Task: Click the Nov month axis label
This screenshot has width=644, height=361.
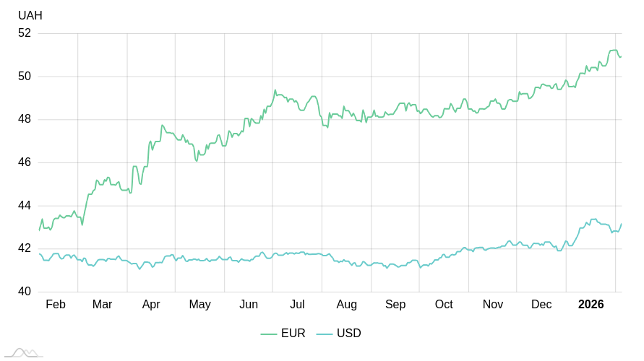Action: (x=493, y=305)
